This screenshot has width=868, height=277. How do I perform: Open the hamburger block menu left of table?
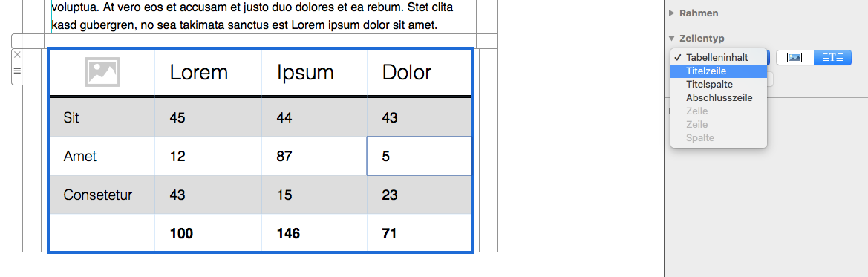pyautogui.click(x=17, y=71)
